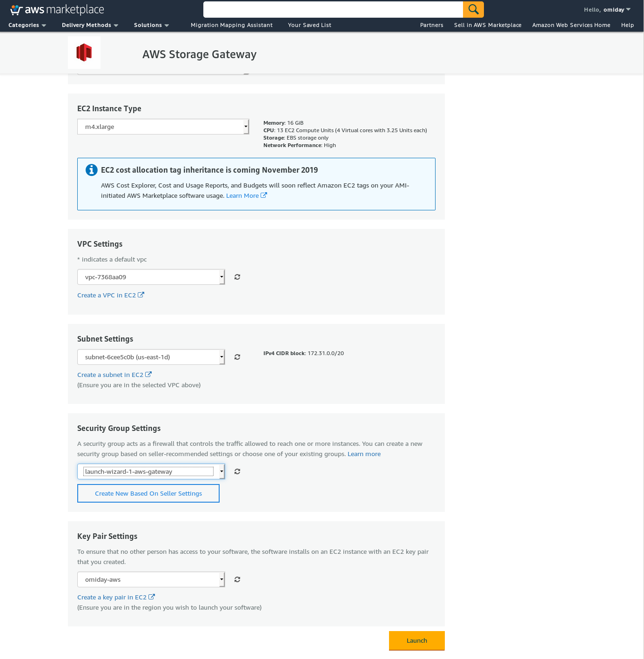The image size is (644, 659).
Task: Click external link icon after Create a key pair
Action: (152, 597)
